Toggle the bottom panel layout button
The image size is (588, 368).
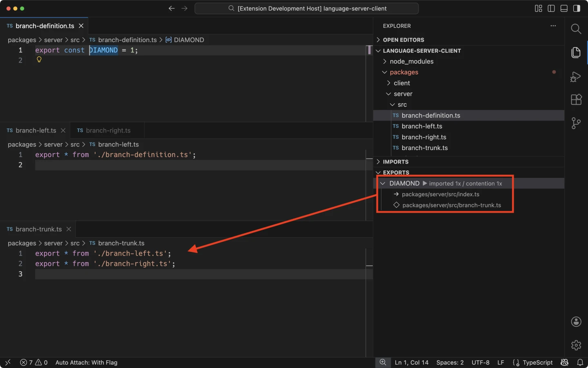click(564, 9)
